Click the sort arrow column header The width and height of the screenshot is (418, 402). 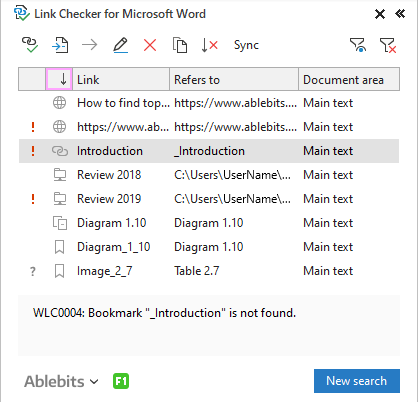59,79
